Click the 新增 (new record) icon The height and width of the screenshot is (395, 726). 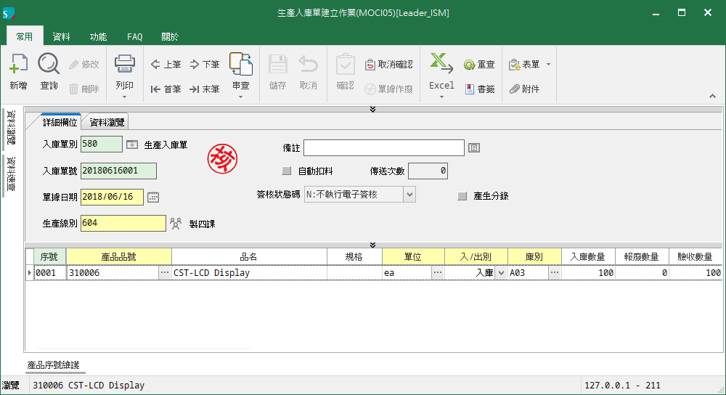pos(19,63)
